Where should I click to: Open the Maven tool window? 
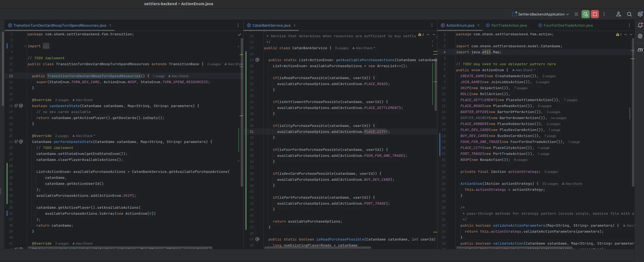click(x=640, y=50)
